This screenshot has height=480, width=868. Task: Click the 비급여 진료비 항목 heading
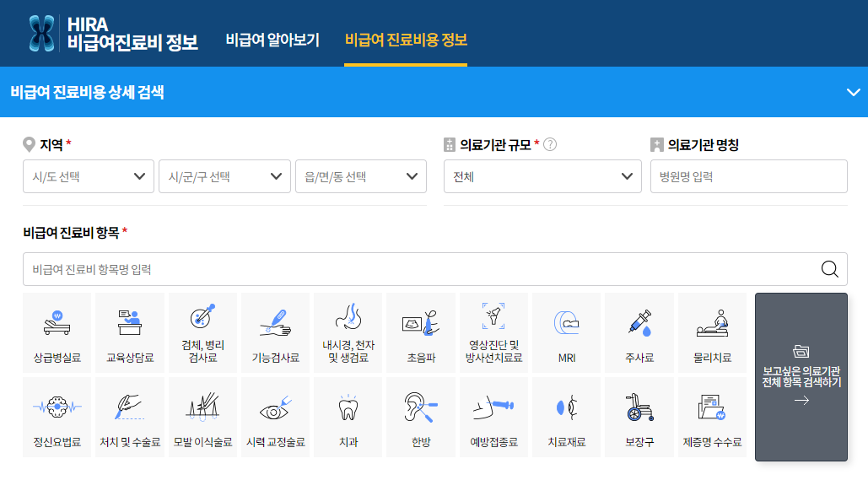pos(71,232)
